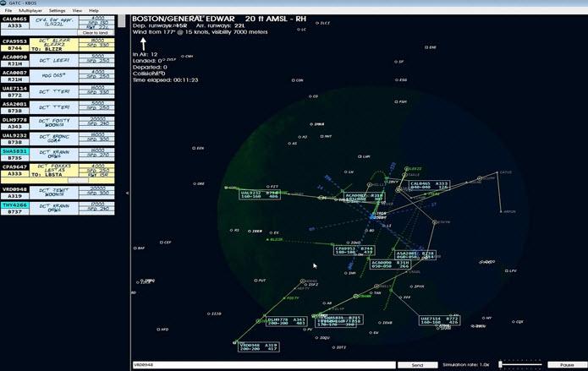Click the DLH9778 radar data tag
This screenshot has width=588, height=371.
[285, 321]
